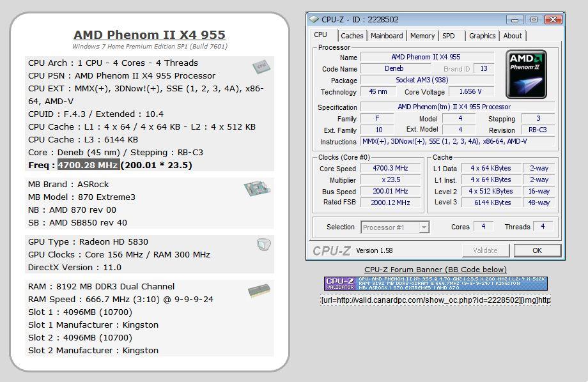The height and width of the screenshot is (382, 588).
Task: Click the Package Socket AM3 (938) field
Action: 427,80
